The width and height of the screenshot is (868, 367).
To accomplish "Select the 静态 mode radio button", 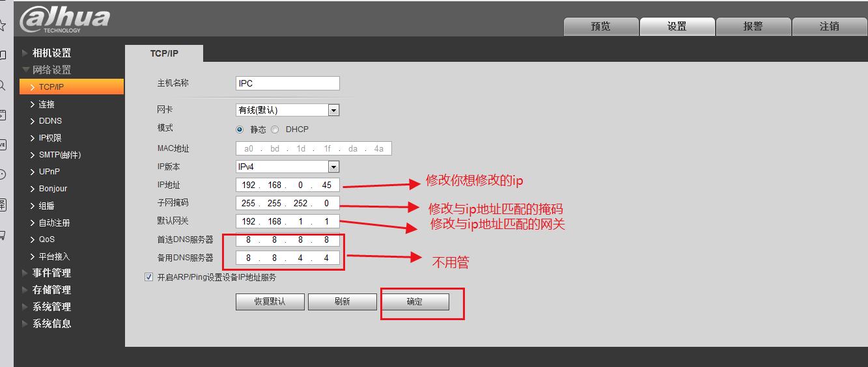I will coord(240,129).
